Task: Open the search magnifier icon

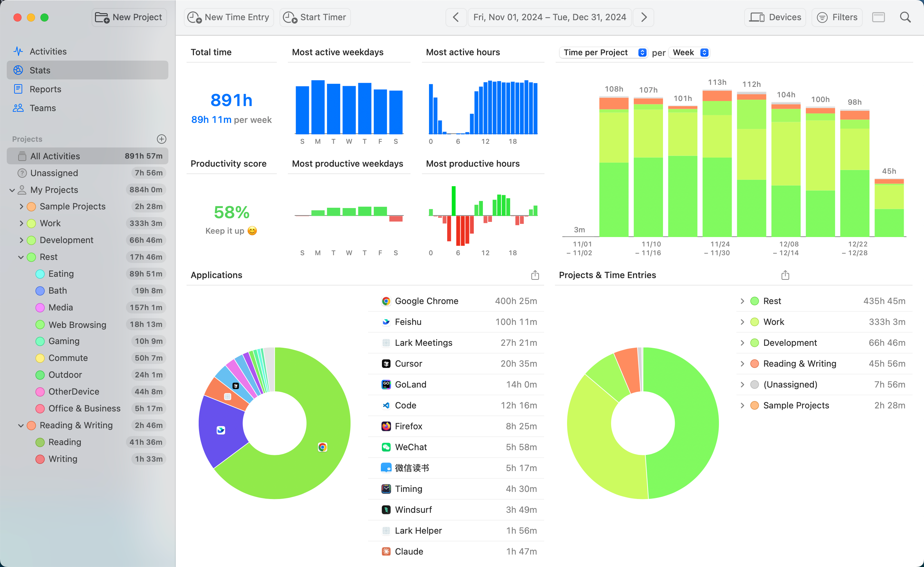Action: [x=905, y=17]
